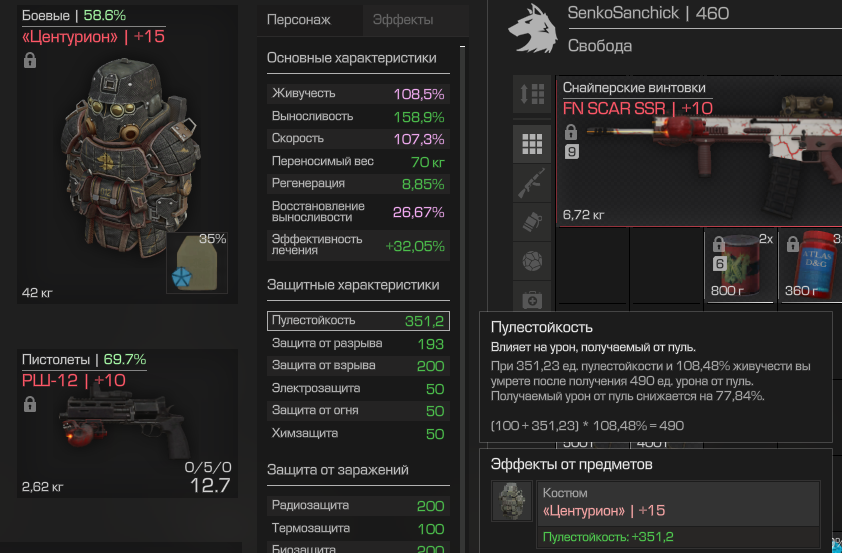842x553 pixels.
Task: Click the armor plate slot showing 35%
Action: click(197, 263)
